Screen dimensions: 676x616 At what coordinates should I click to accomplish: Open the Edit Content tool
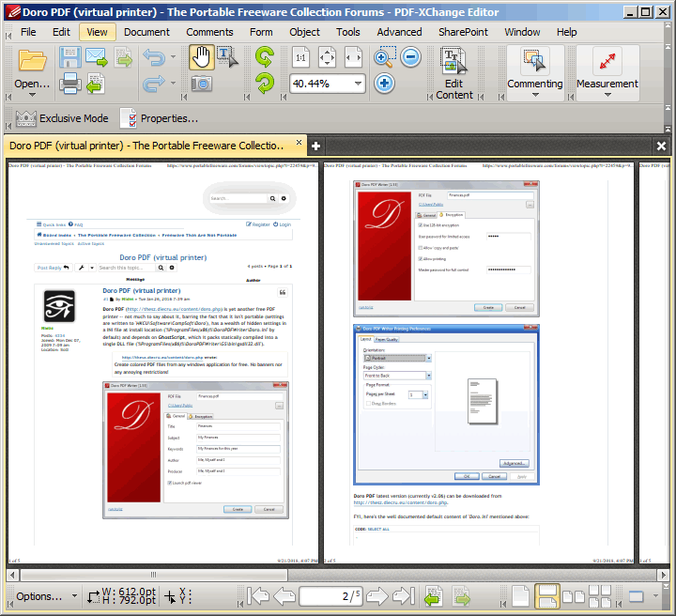454,73
